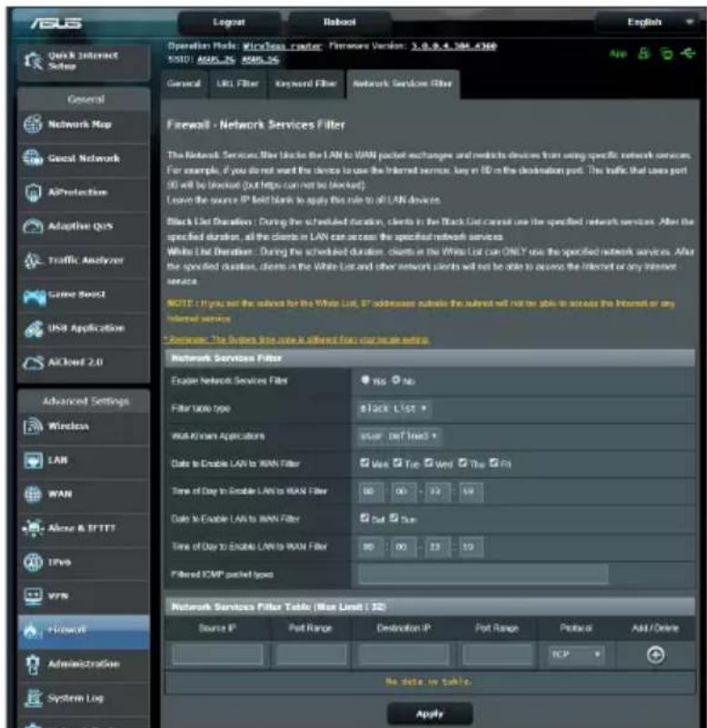Image resolution: width=707 pixels, height=728 pixels.
Task: Open USB Application icon
Action: coord(34,329)
